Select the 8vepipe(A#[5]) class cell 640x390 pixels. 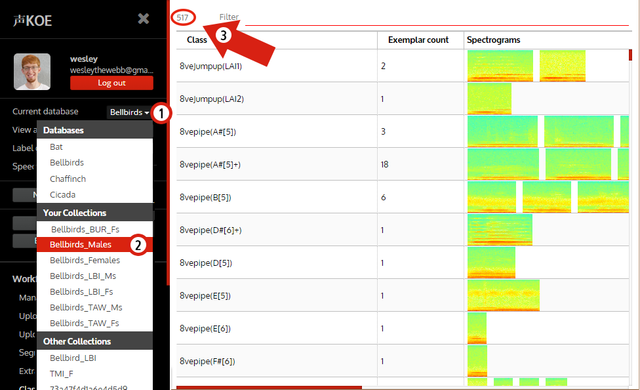pyautogui.click(x=277, y=131)
